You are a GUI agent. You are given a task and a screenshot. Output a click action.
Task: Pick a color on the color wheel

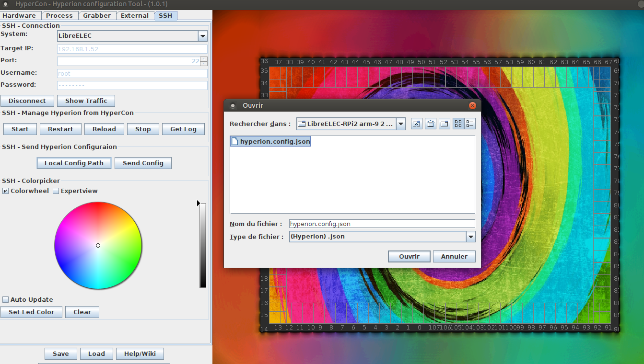click(98, 245)
